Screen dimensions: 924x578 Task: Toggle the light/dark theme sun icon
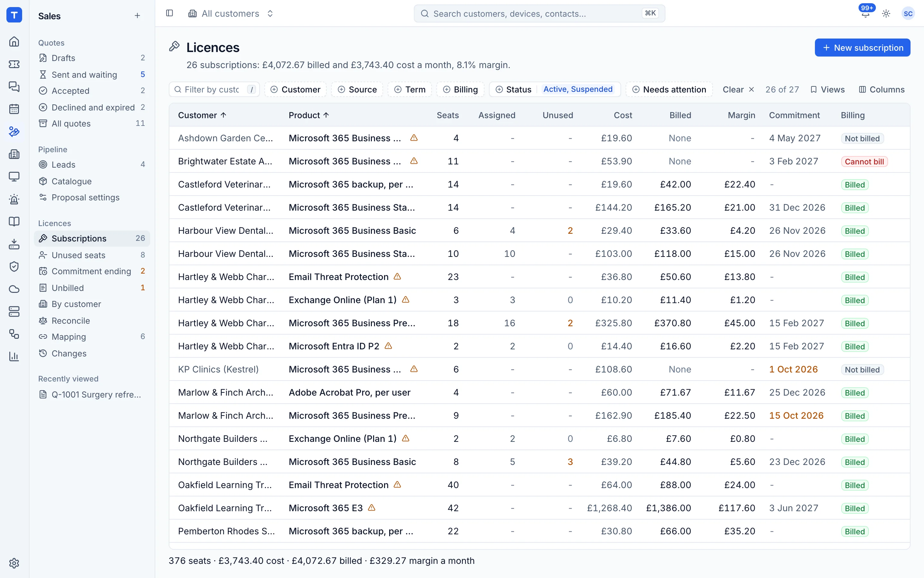coord(886,13)
